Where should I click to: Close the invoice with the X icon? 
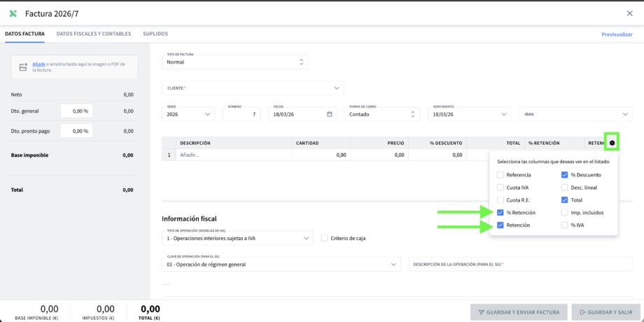(x=629, y=13)
